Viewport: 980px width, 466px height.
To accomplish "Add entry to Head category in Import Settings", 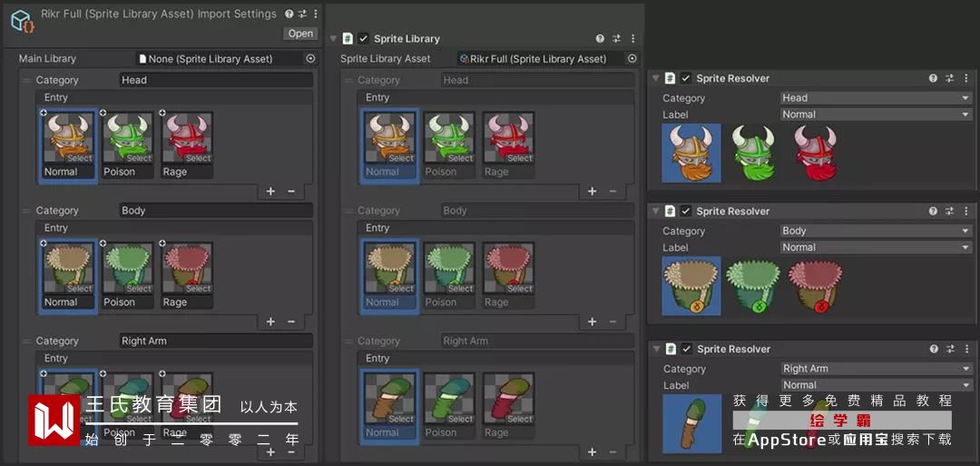I will click(x=270, y=192).
